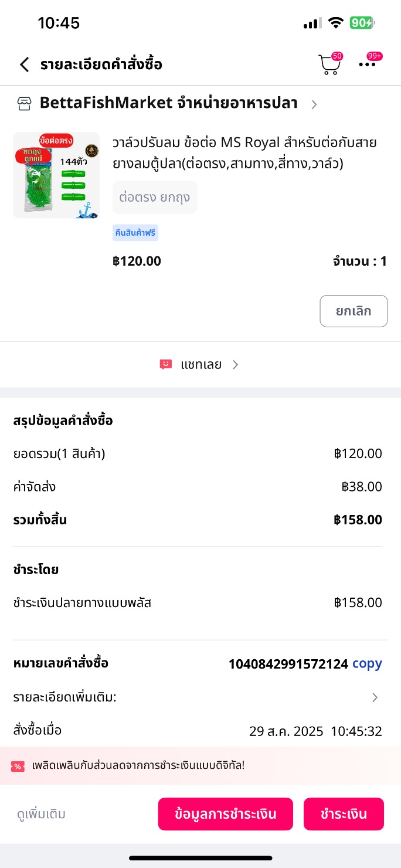Screen dimensions: 401x868
Task: Tap the ต่อตรง ยกถุง variant label
Action: [155, 197]
